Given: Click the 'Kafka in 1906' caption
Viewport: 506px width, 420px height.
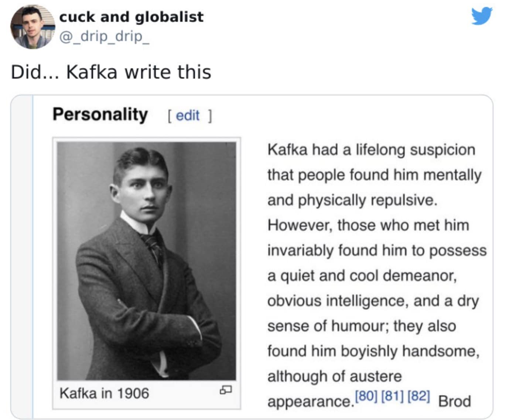Looking at the screenshot, I should tap(104, 393).
